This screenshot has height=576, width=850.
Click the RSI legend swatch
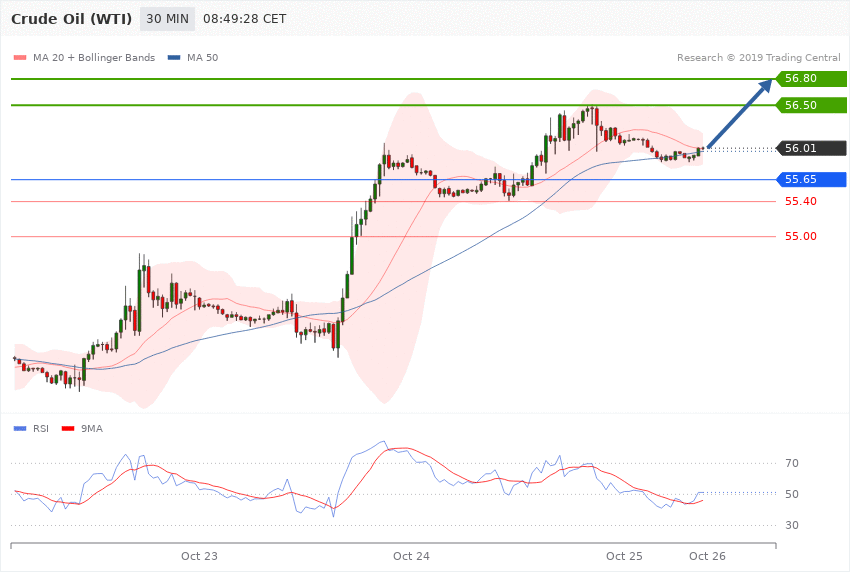[x=20, y=429]
